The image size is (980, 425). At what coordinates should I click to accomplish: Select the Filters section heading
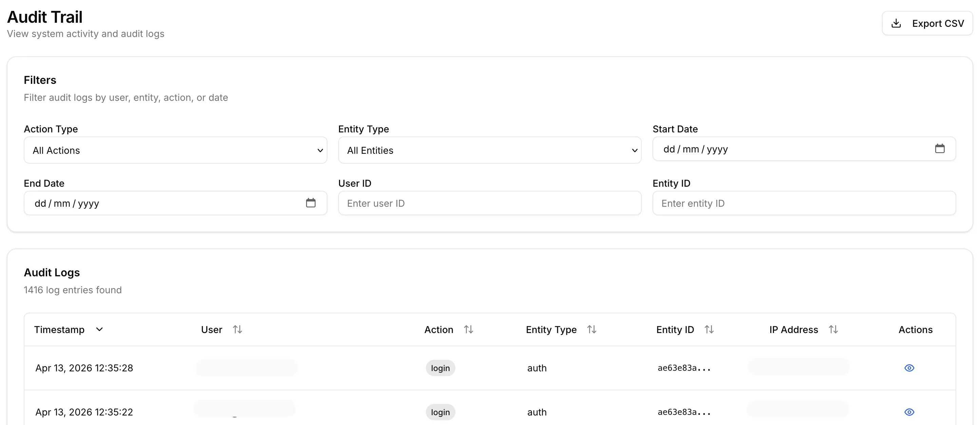click(40, 79)
